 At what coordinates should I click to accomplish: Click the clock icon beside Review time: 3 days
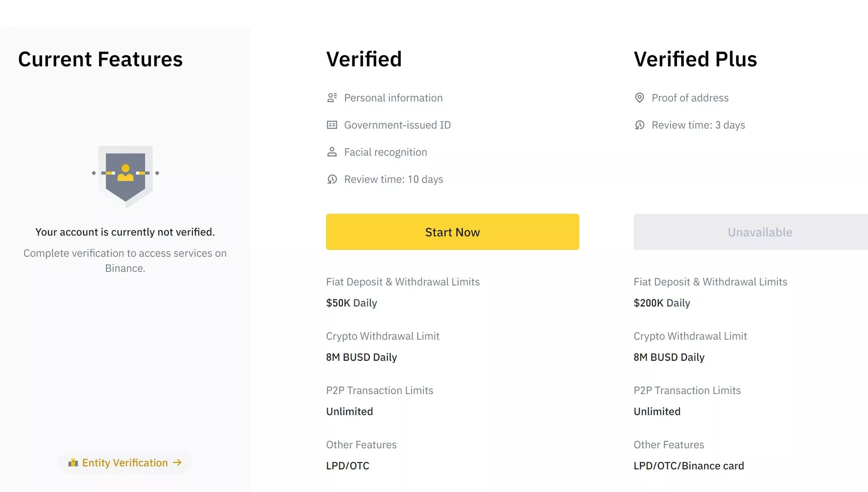coord(640,125)
